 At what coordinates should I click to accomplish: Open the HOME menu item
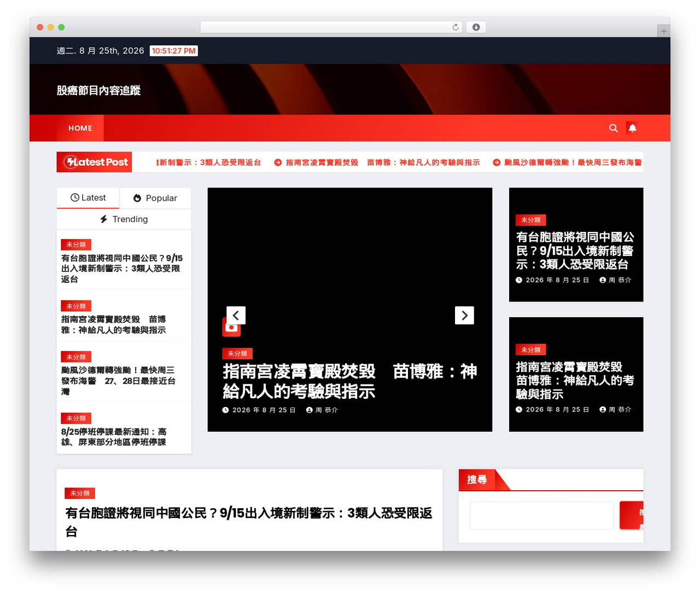(80, 128)
